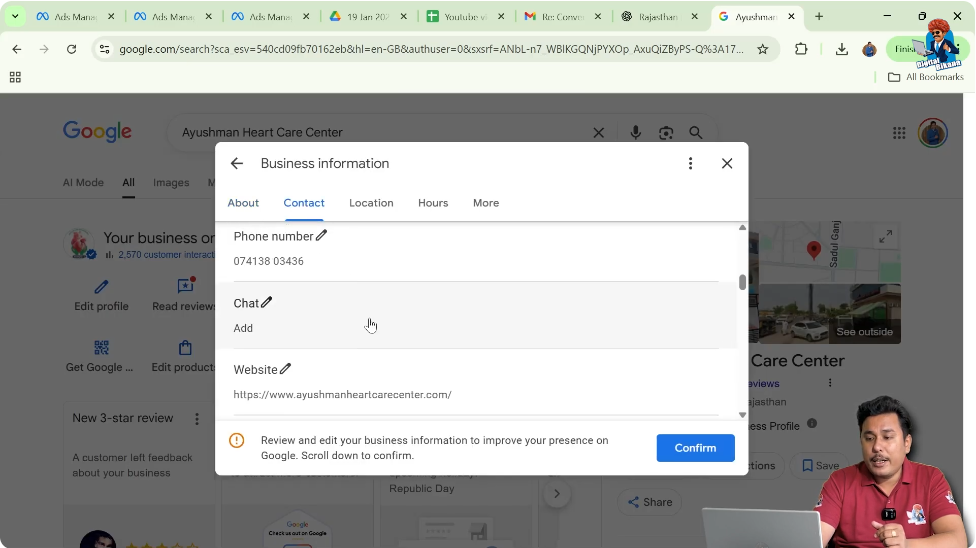Open a new browser tab
The width and height of the screenshot is (976, 548).
pyautogui.click(x=819, y=17)
